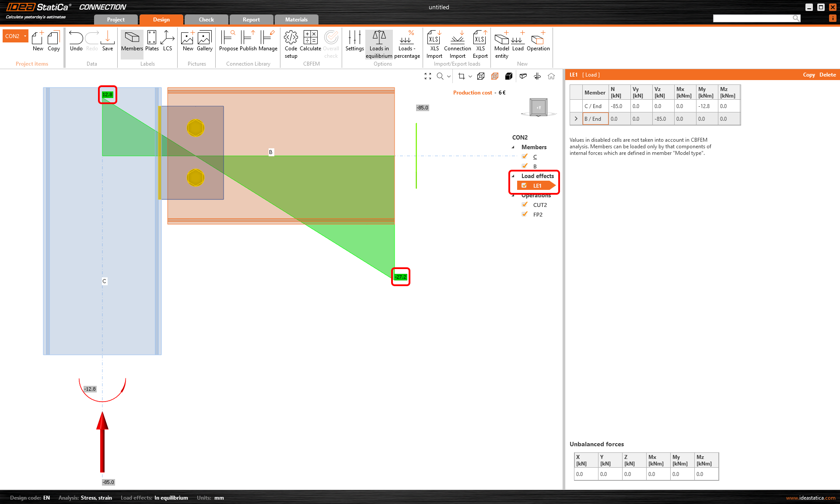This screenshot has height=504, width=840.
Task: Disable Loads in equilibrium option
Action: tap(379, 42)
